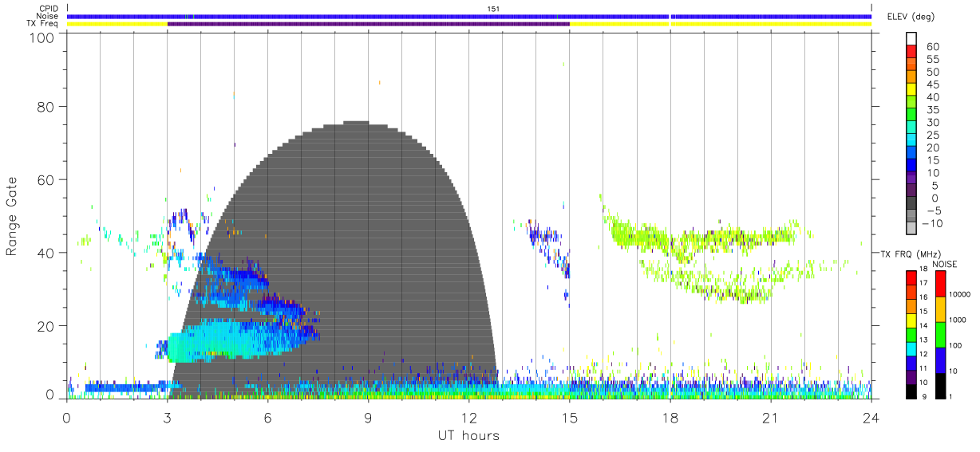Image resolution: width=980 pixels, height=452 pixels.
Task: Select the "11" label on TX FRQ bar
Action: click(922, 368)
